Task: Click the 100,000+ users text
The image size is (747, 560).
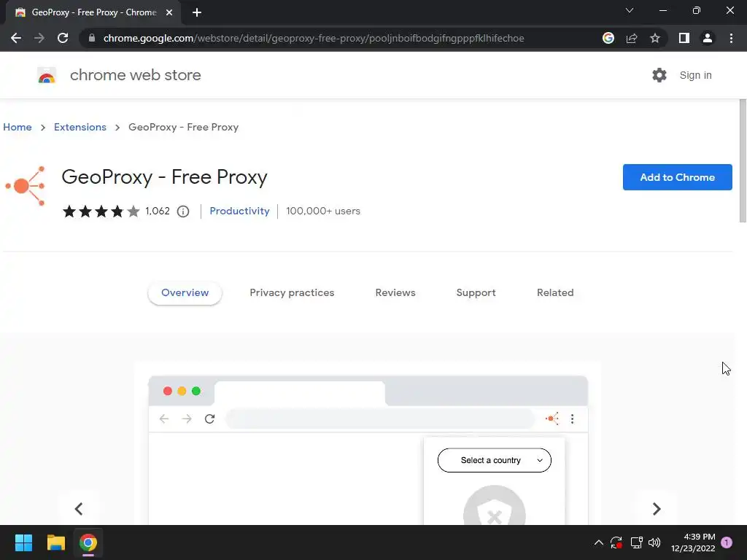Action: (x=323, y=211)
